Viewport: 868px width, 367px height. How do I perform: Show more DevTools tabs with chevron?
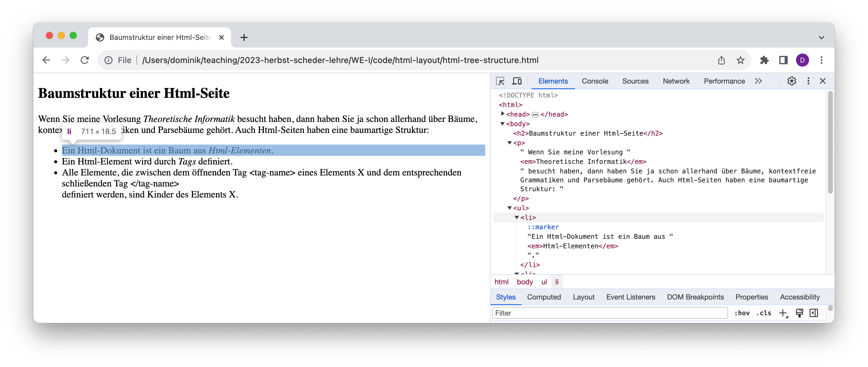click(x=758, y=81)
